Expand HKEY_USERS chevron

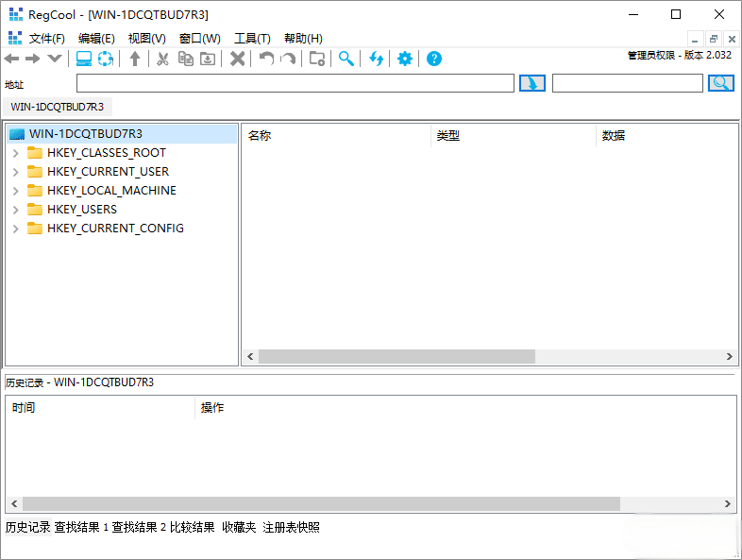click(x=16, y=210)
